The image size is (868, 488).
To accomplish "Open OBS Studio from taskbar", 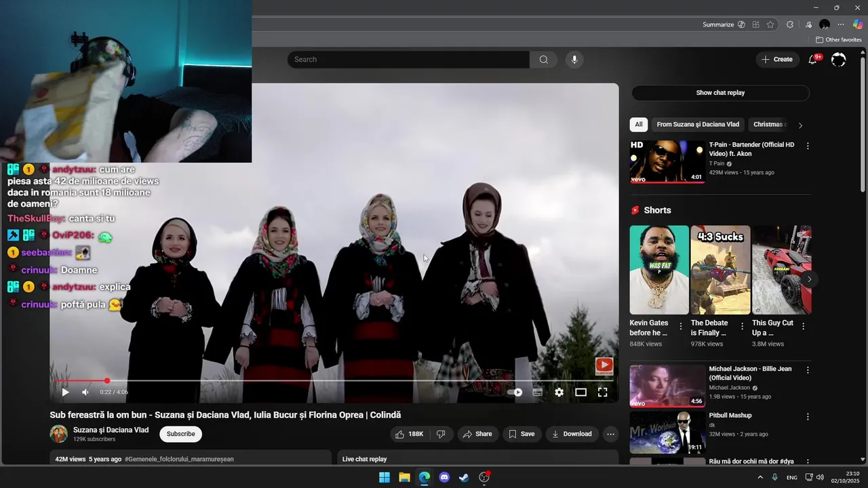I will [484, 477].
